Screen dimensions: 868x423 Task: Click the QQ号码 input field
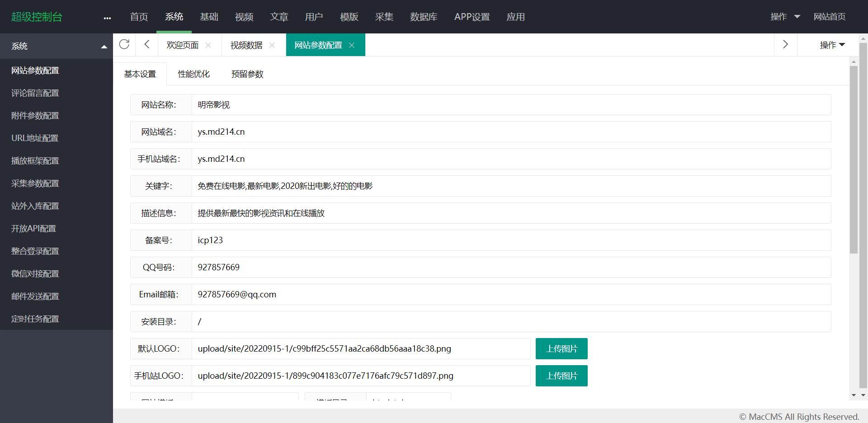click(511, 268)
